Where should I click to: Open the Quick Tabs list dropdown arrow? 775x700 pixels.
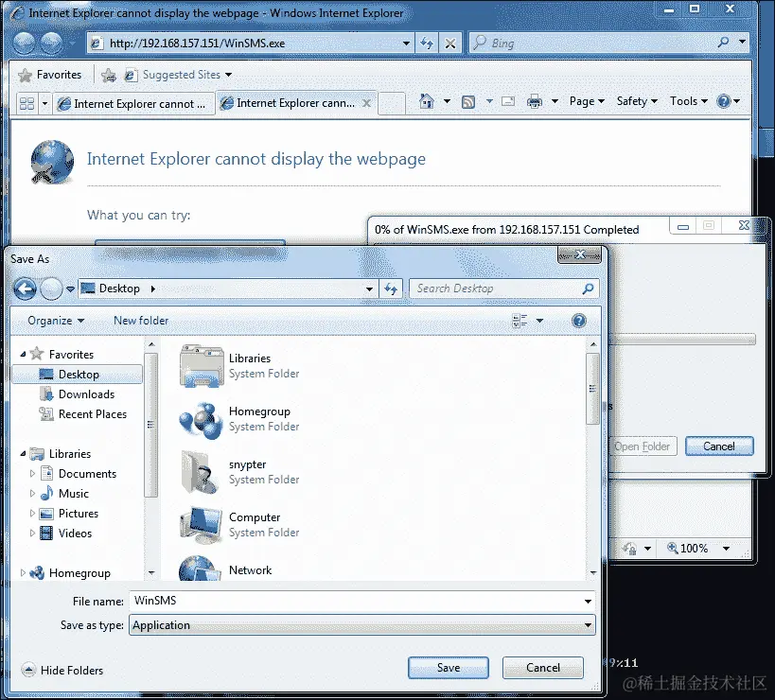point(45,103)
